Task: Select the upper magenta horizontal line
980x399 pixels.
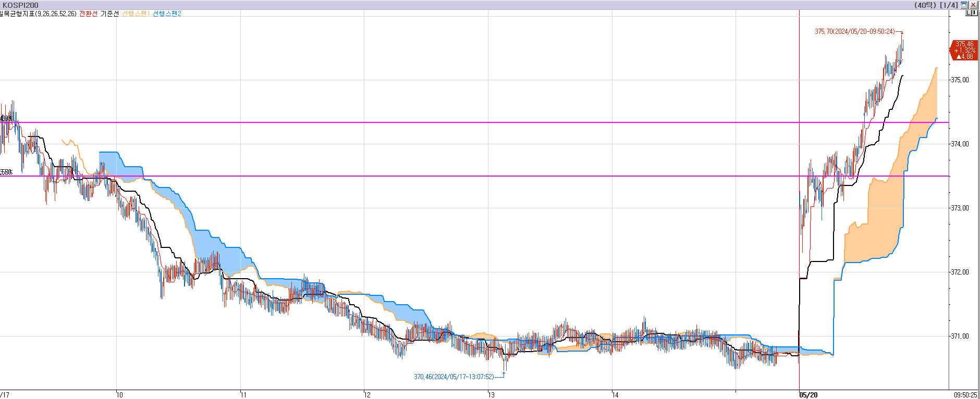Action: click(x=474, y=122)
